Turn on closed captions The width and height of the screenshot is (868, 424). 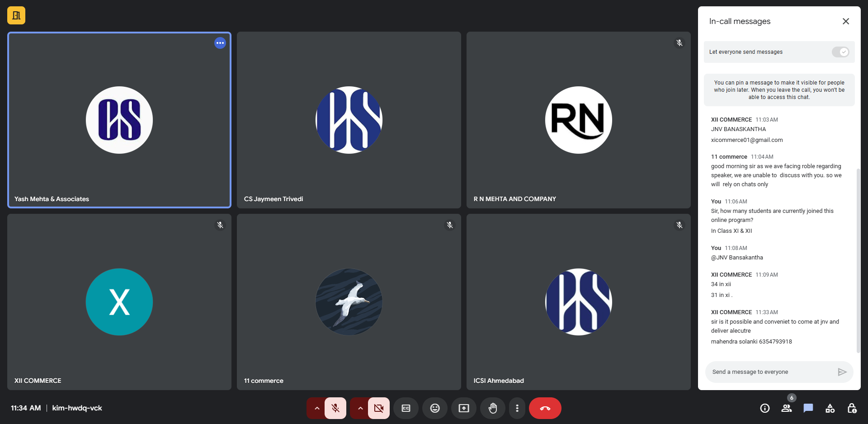pyautogui.click(x=406, y=408)
